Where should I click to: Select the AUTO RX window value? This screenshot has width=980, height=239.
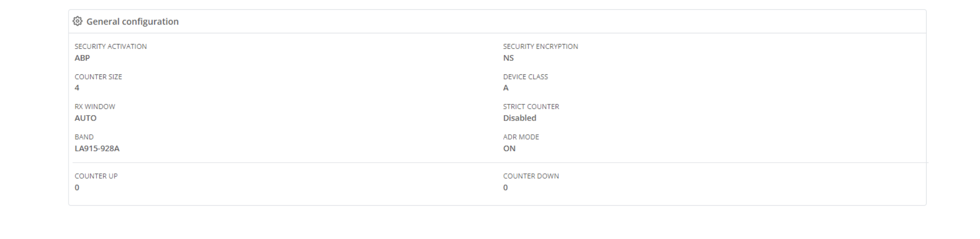(x=86, y=118)
